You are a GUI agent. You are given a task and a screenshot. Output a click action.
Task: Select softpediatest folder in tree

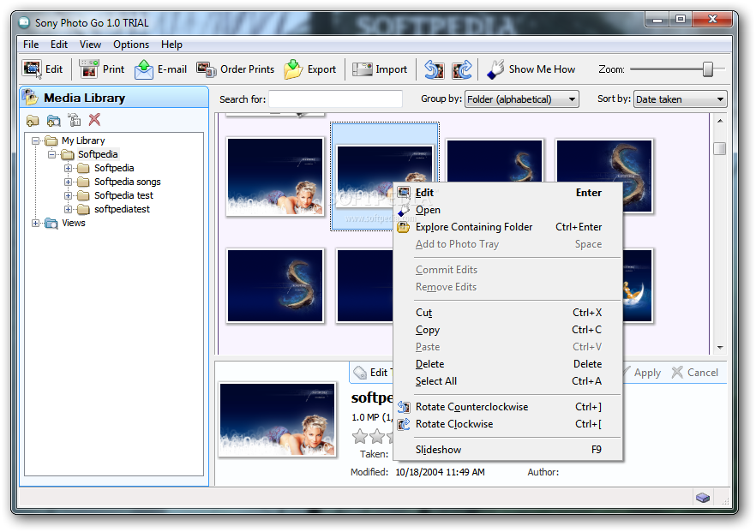122,209
